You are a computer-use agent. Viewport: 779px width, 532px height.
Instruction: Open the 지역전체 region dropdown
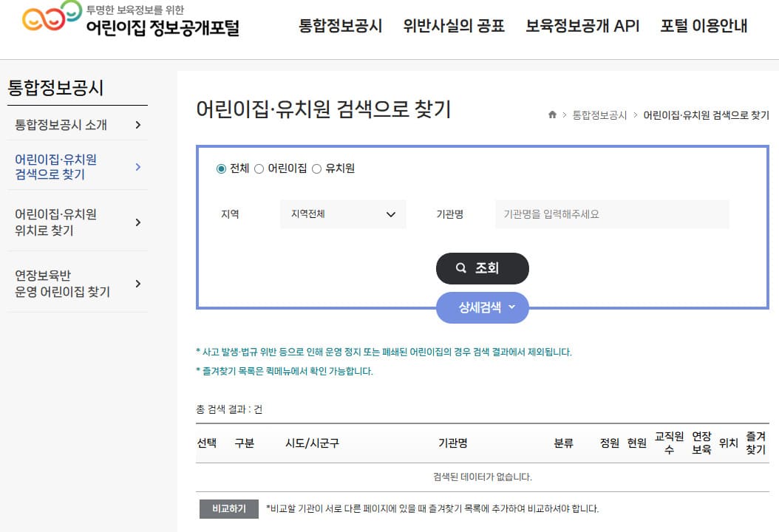[341, 214]
